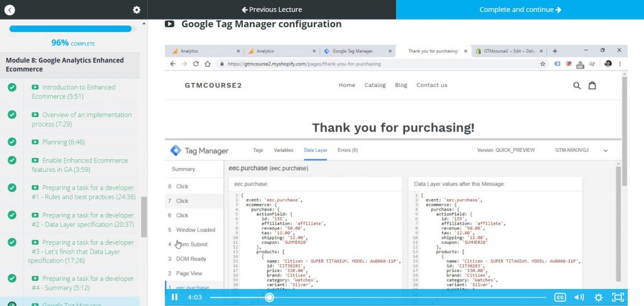Image resolution: width=644 pixels, height=306 pixels.
Task: Open Catalog in store navigation
Action: (375, 85)
